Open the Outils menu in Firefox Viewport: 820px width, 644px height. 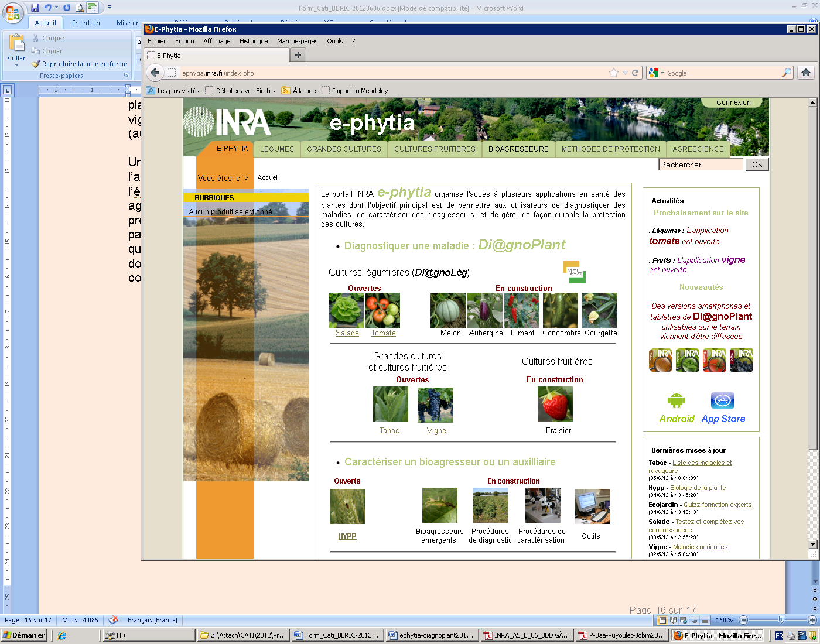coord(335,41)
